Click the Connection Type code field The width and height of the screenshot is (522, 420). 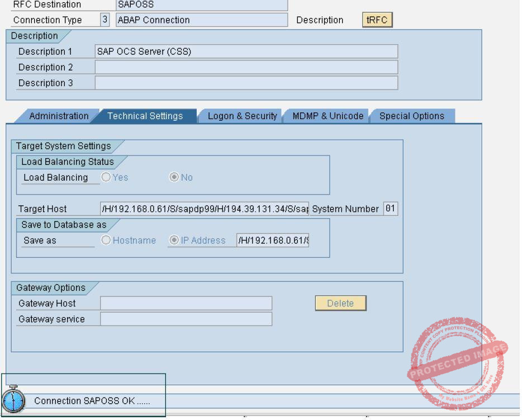click(105, 20)
